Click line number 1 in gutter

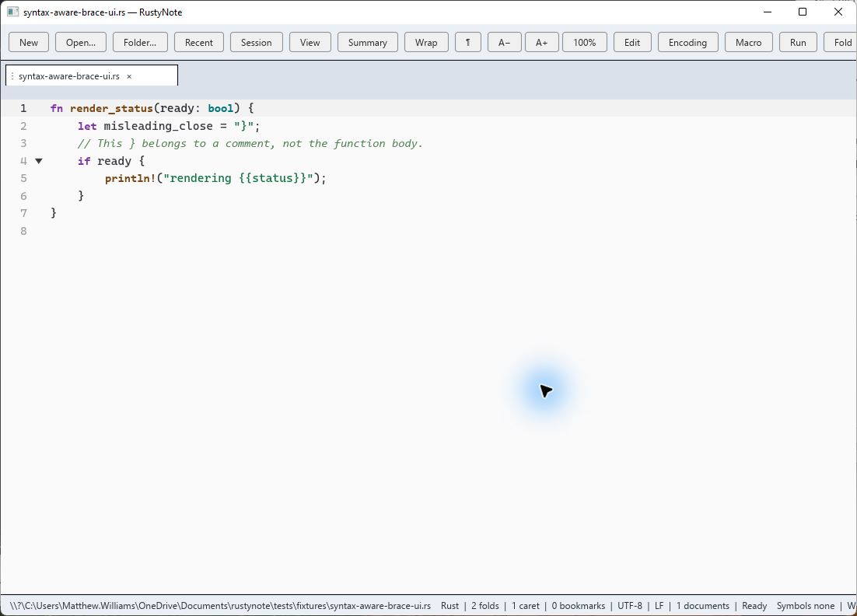[23, 108]
